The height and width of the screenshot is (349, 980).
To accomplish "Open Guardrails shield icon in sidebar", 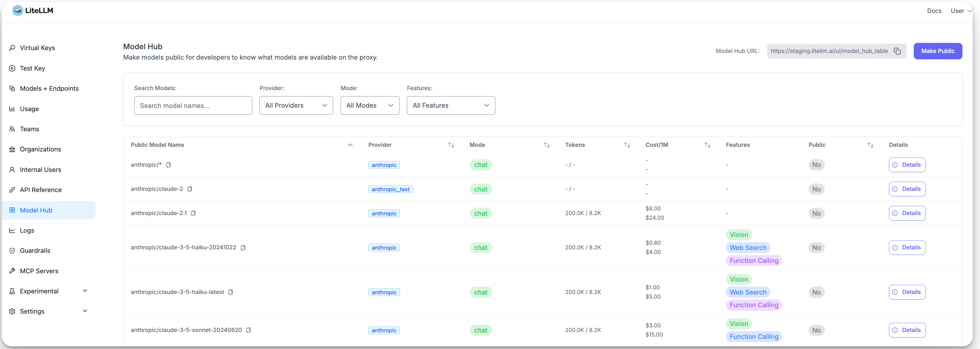I will 12,251.
